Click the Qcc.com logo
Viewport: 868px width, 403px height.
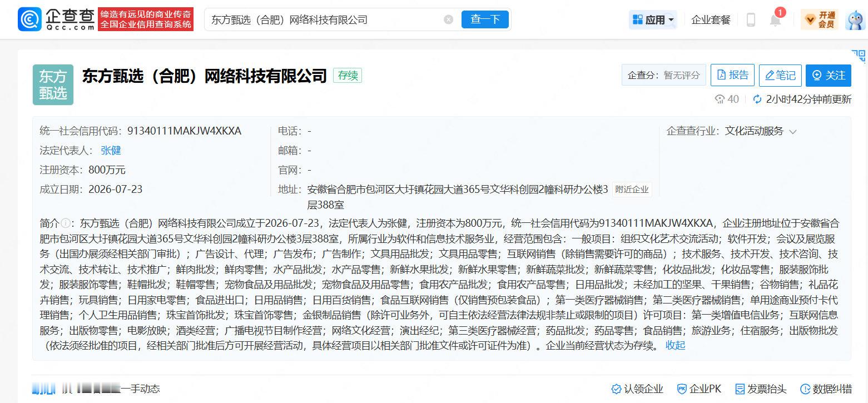(x=57, y=19)
